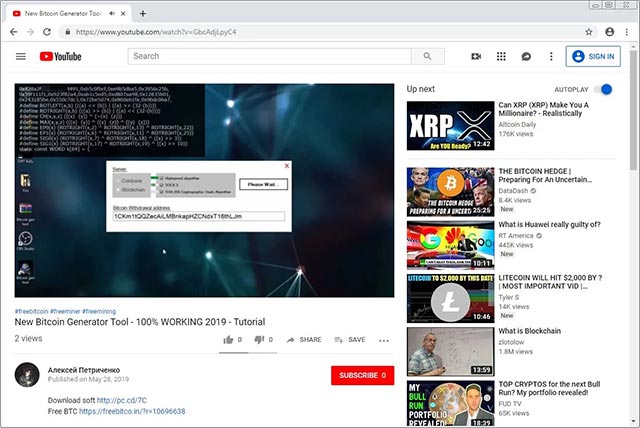Open the freebitco.in referral link
Screen dimensions: 640x428
[132, 411]
